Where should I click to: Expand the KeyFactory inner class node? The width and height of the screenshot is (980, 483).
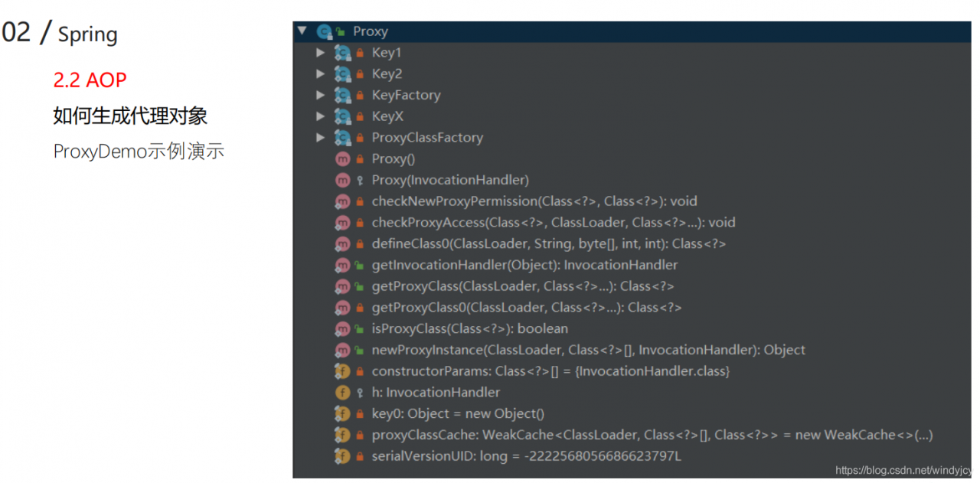click(x=320, y=95)
